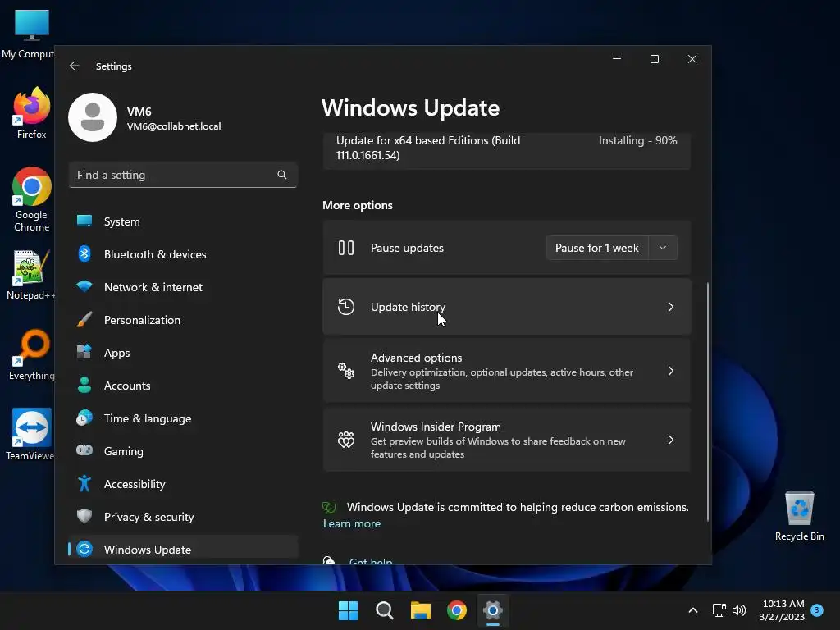The width and height of the screenshot is (840, 630).
Task: Click the volume speaker tray icon
Action: [739, 610]
